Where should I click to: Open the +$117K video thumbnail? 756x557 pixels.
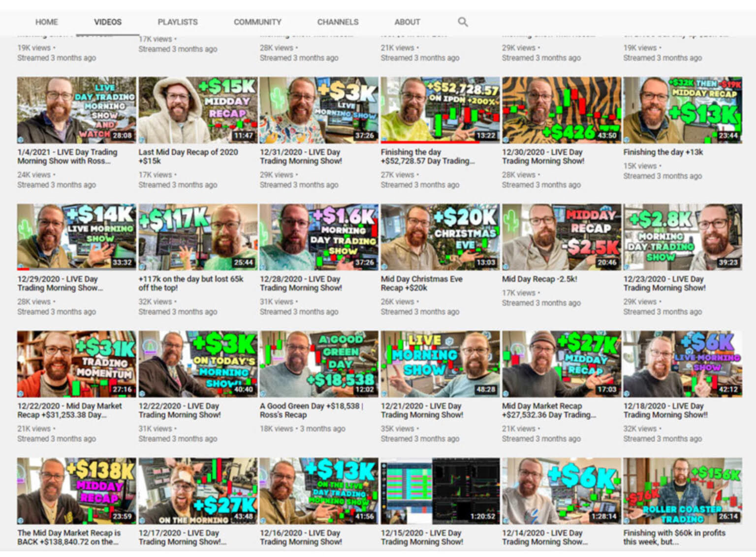click(x=198, y=237)
